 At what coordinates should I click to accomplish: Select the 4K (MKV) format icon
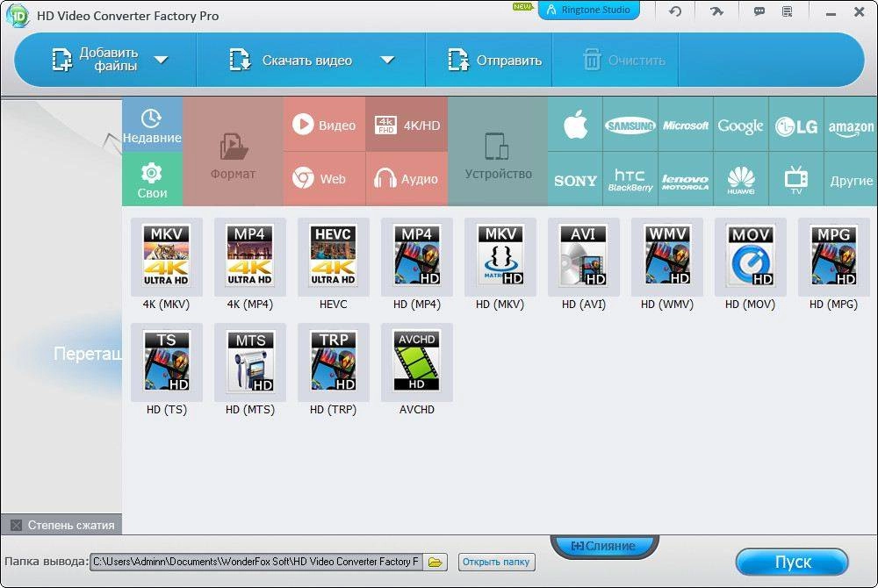pyautogui.click(x=166, y=257)
